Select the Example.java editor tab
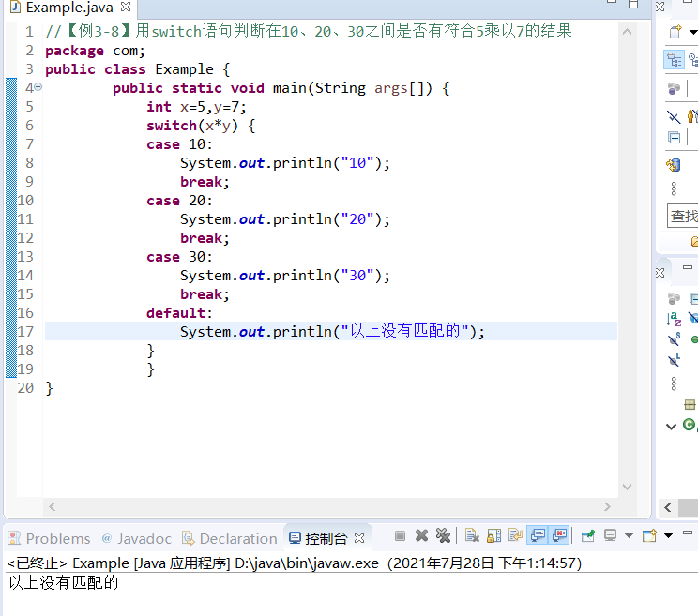The width and height of the screenshot is (698, 616). point(61,8)
